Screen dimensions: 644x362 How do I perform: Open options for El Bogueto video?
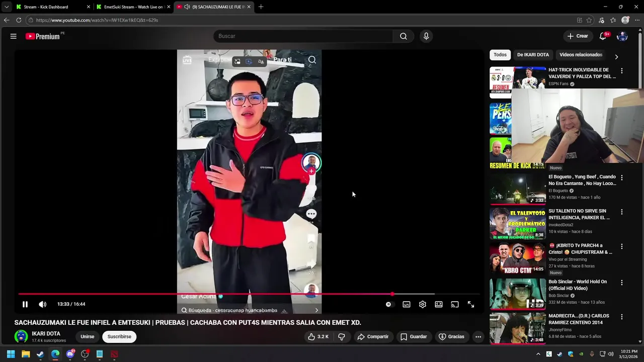pos(622,177)
